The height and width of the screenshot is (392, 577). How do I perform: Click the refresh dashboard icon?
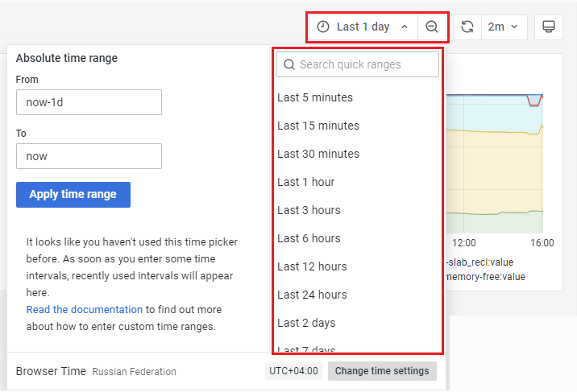pos(467,27)
